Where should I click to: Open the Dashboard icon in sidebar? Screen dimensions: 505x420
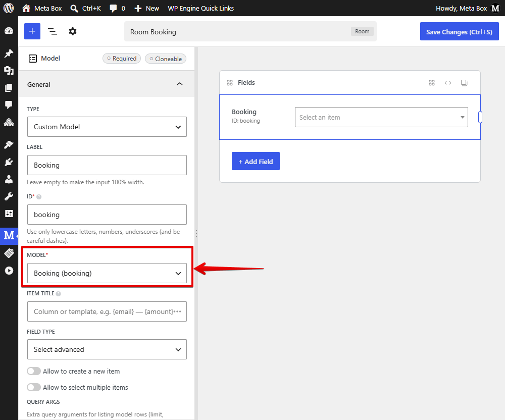click(x=9, y=31)
